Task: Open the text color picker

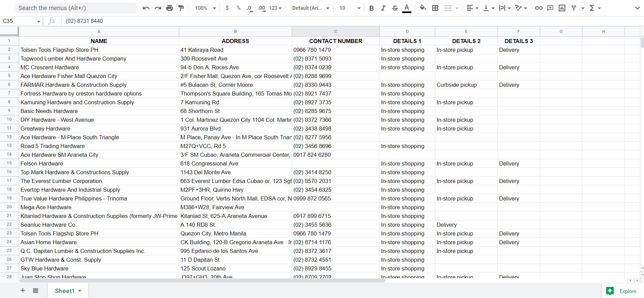Action: (407, 8)
